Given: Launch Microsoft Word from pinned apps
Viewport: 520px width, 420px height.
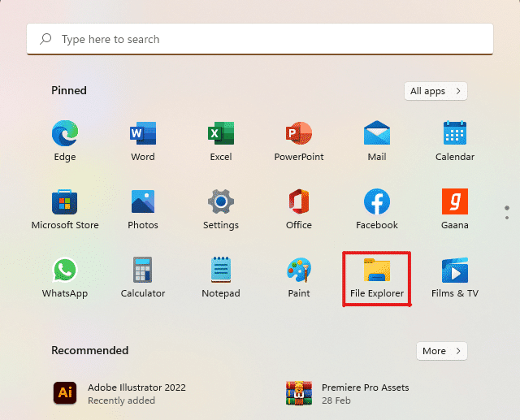Looking at the screenshot, I should pos(143,141).
